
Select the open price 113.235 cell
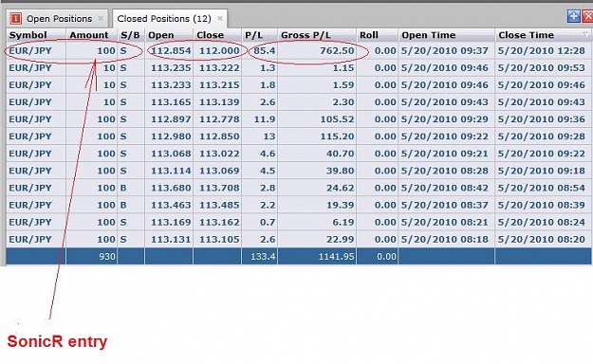point(171,68)
